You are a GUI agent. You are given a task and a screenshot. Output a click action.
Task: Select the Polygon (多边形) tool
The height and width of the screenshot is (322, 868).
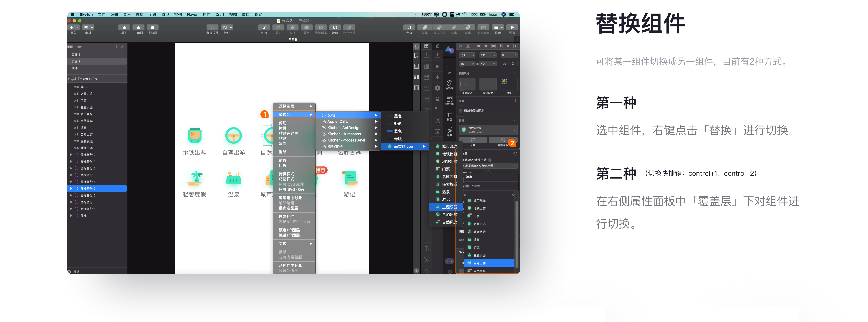coord(152,28)
